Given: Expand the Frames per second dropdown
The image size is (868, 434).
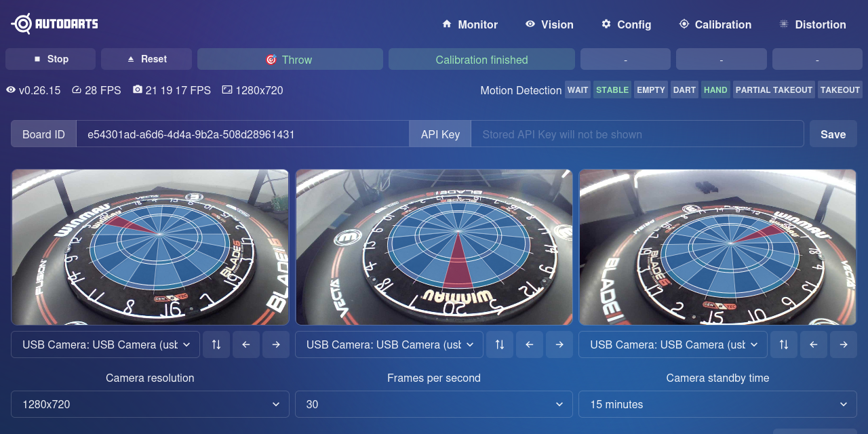Looking at the screenshot, I should pos(434,404).
